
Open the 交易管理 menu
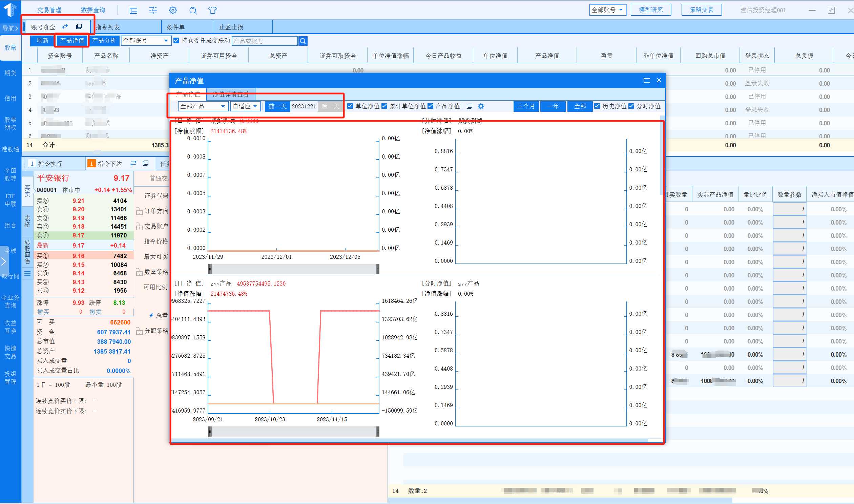pyautogui.click(x=49, y=10)
